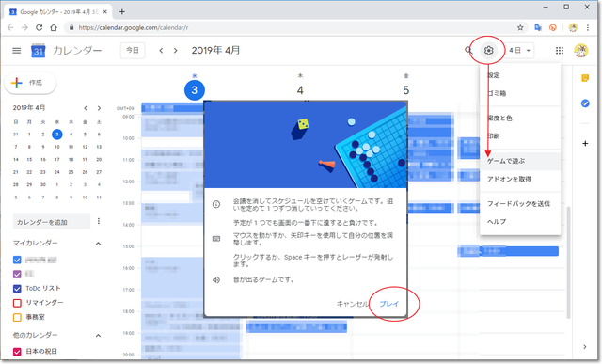Uncheck the 日本の祝日 calendar checkbox

pos(17,352)
